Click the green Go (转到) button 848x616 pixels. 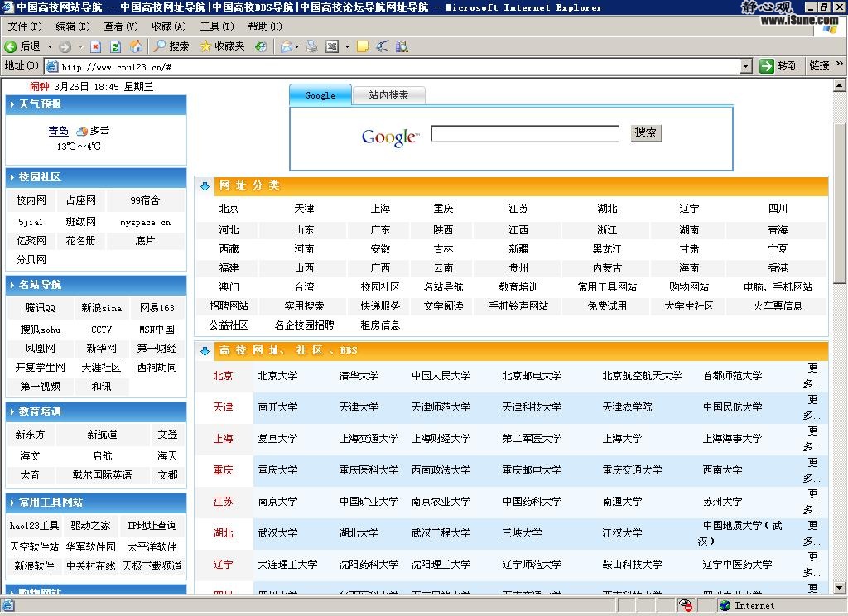(x=779, y=65)
